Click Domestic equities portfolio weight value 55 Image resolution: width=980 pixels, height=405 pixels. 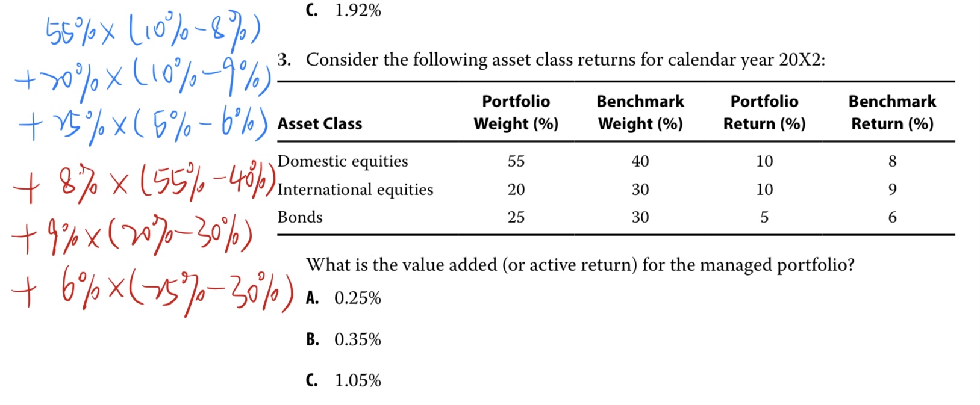click(x=516, y=161)
